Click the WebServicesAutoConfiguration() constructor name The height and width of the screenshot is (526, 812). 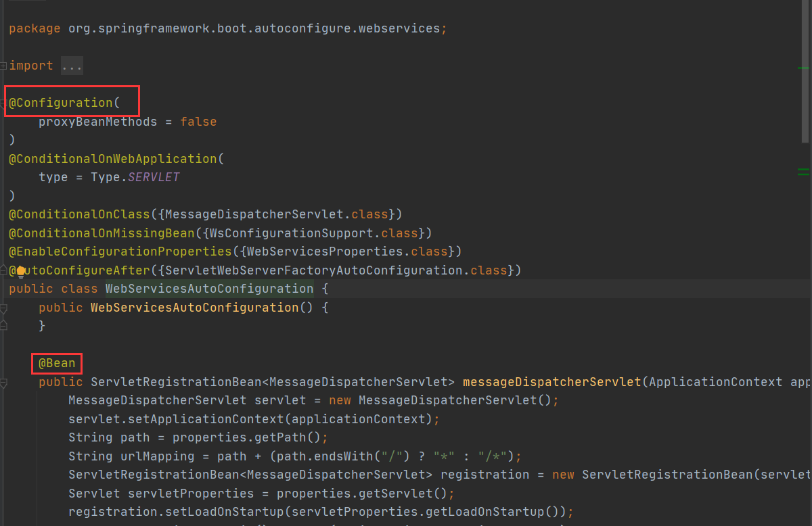195,308
